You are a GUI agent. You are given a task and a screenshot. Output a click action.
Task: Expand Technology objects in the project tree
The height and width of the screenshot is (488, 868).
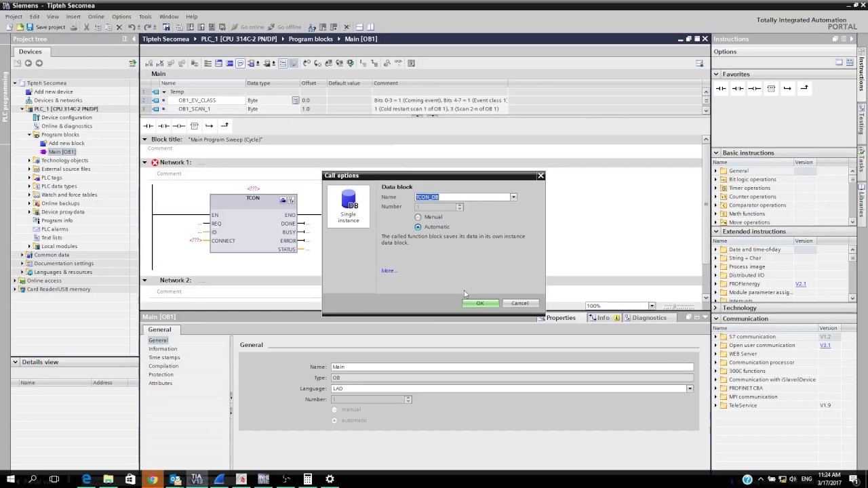(x=29, y=161)
